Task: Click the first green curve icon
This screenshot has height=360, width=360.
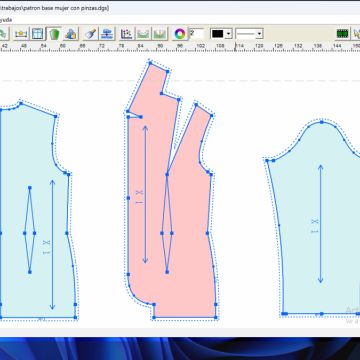Action: click(144, 34)
